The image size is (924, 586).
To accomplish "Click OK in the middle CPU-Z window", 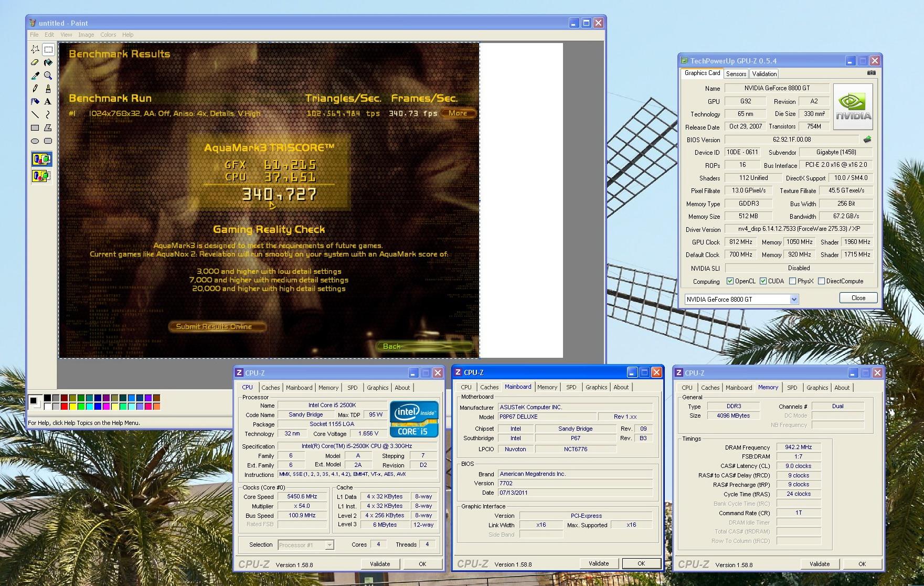I will (x=641, y=563).
